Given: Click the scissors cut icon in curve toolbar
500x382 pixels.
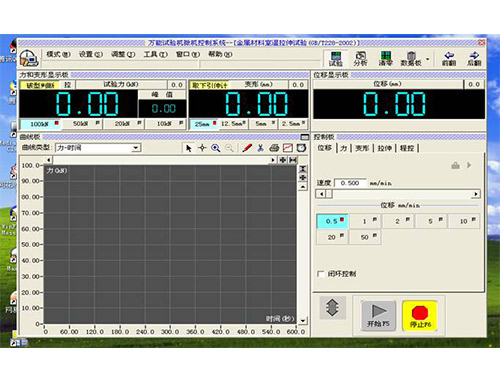Looking at the screenshot, I should point(261,148).
